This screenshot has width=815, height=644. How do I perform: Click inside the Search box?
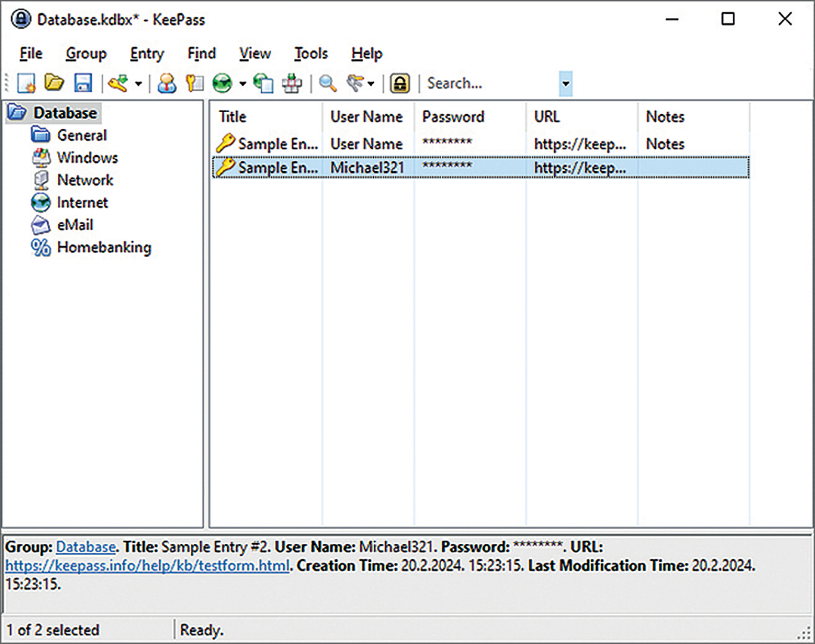pyautogui.click(x=492, y=83)
